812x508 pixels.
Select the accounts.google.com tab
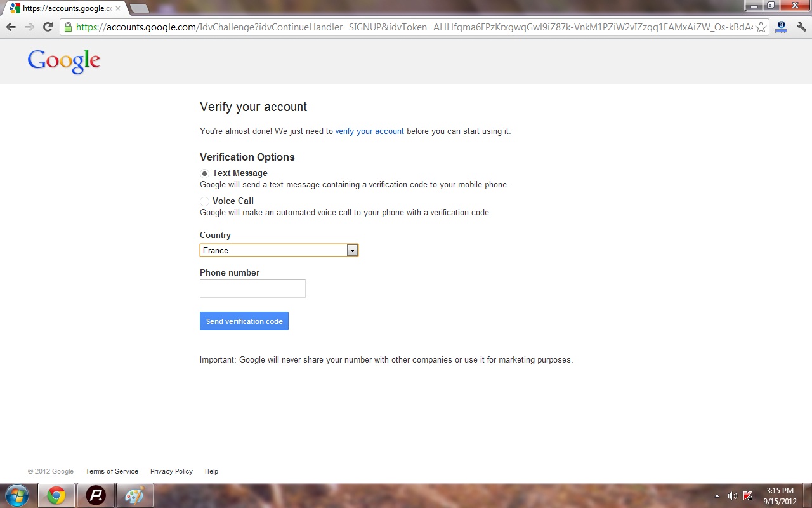(x=66, y=9)
